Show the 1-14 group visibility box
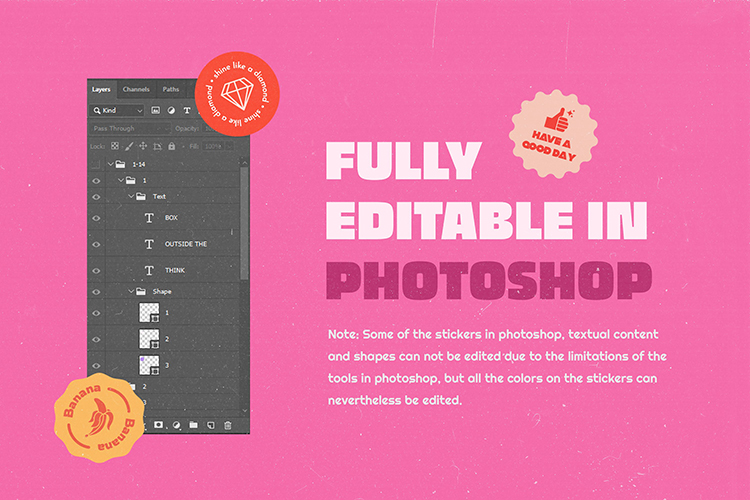750x500 pixels. (96, 165)
